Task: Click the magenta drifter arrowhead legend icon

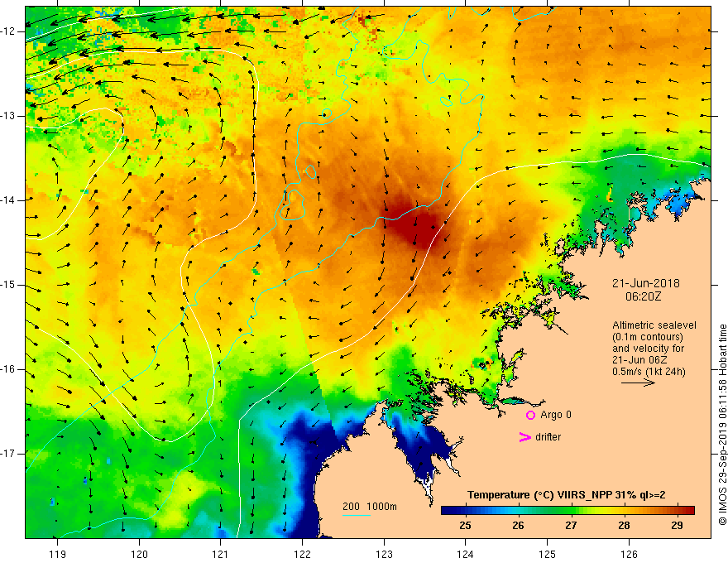Action: (524, 437)
